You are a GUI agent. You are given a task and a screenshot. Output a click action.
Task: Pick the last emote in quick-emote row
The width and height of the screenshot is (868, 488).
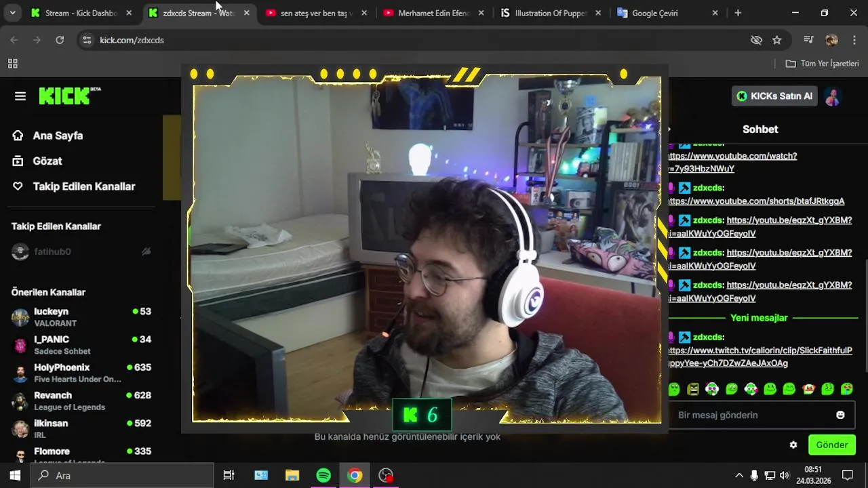coord(847,389)
